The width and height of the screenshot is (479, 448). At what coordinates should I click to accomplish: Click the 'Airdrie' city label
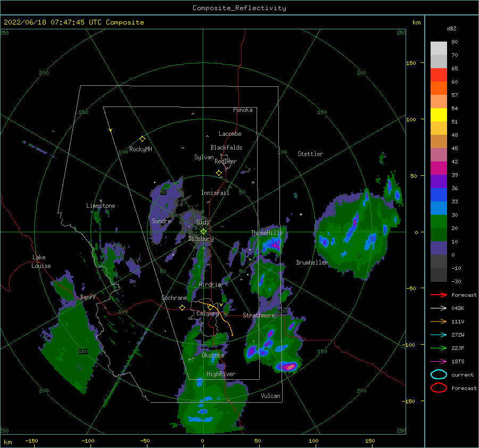click(x=210, y=284)
